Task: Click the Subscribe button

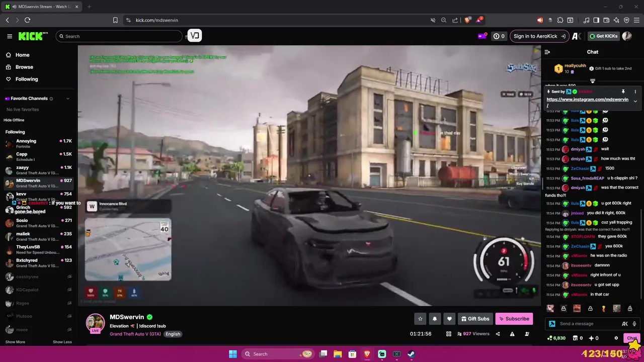Action: (x=514, y=319)
